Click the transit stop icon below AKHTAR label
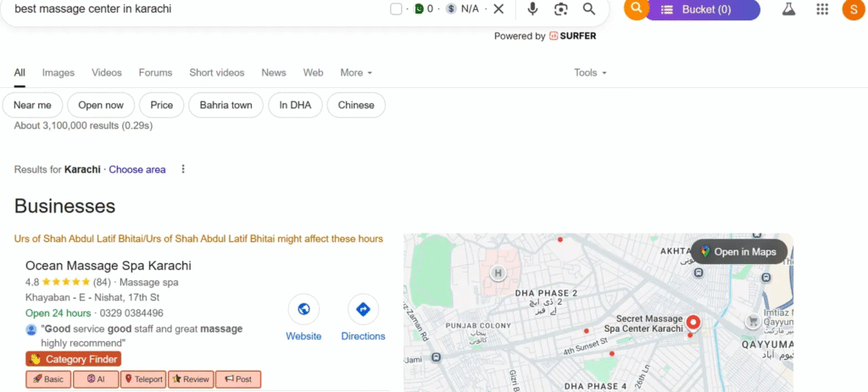 (699, 273)
